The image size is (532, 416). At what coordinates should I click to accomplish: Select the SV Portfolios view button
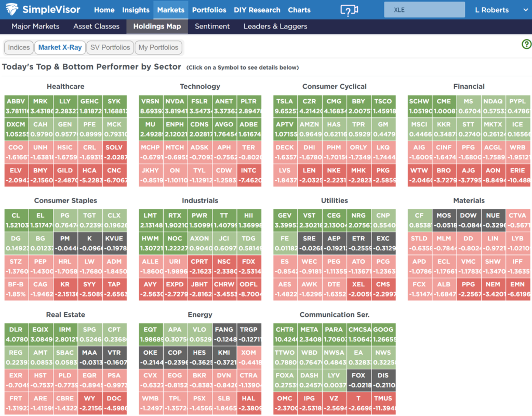tap(110, 47)
